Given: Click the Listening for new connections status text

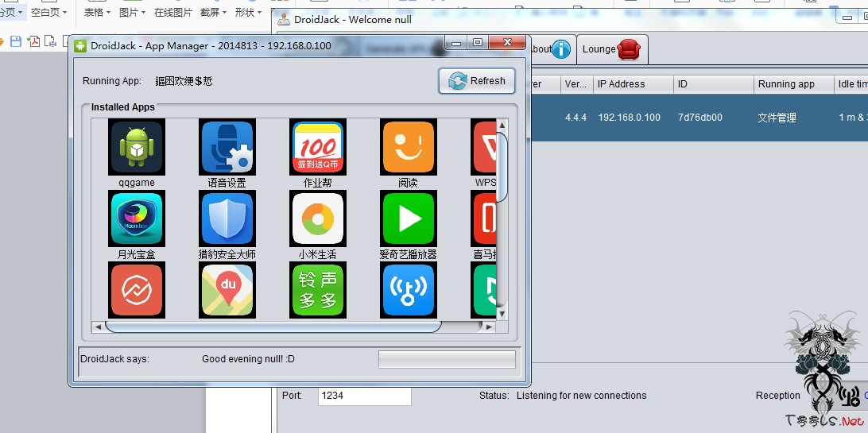Looking at the screenshot, I should coord(581,396).
